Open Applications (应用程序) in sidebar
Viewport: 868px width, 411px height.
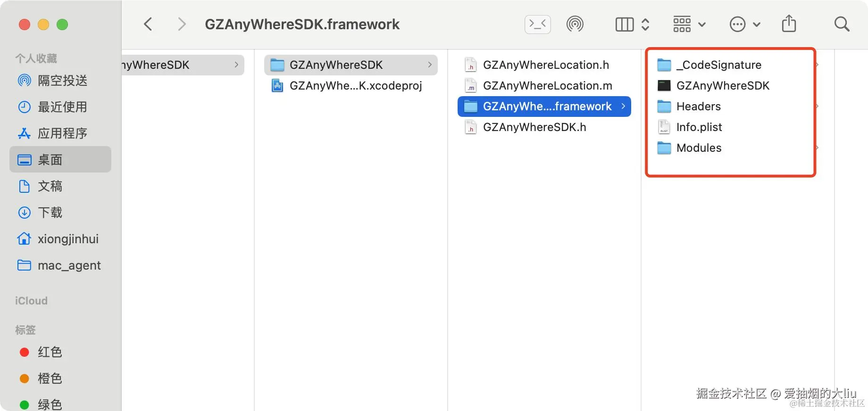click(x=60, y=133)
